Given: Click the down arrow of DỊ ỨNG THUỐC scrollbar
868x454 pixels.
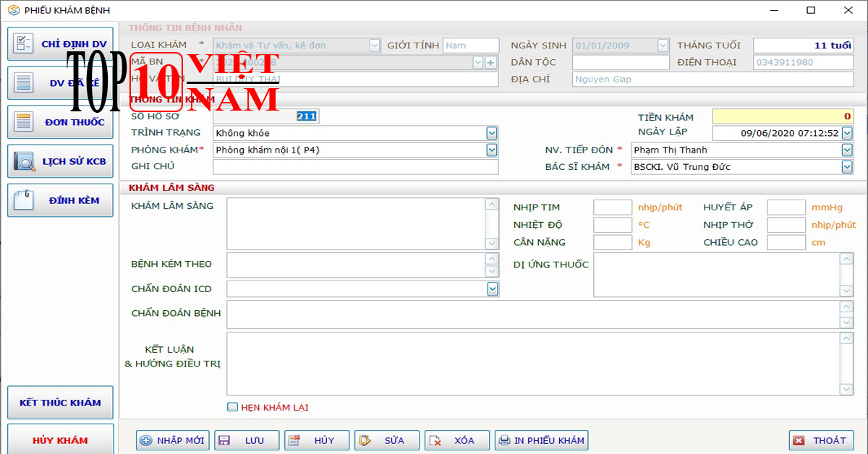Looking at the screenshot, I should coord(846,291).
